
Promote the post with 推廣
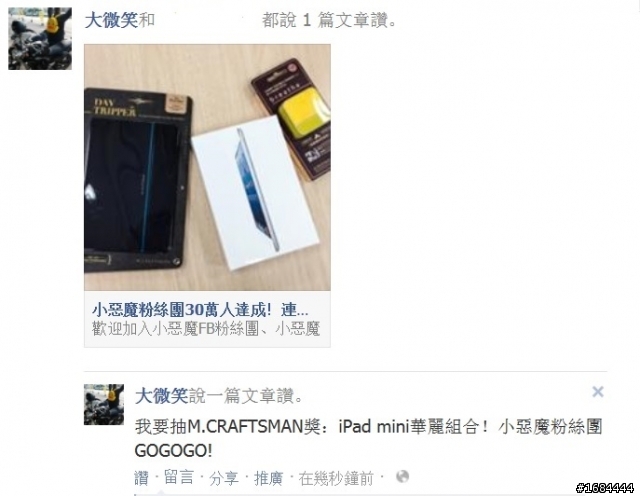[x=268, y=478]
